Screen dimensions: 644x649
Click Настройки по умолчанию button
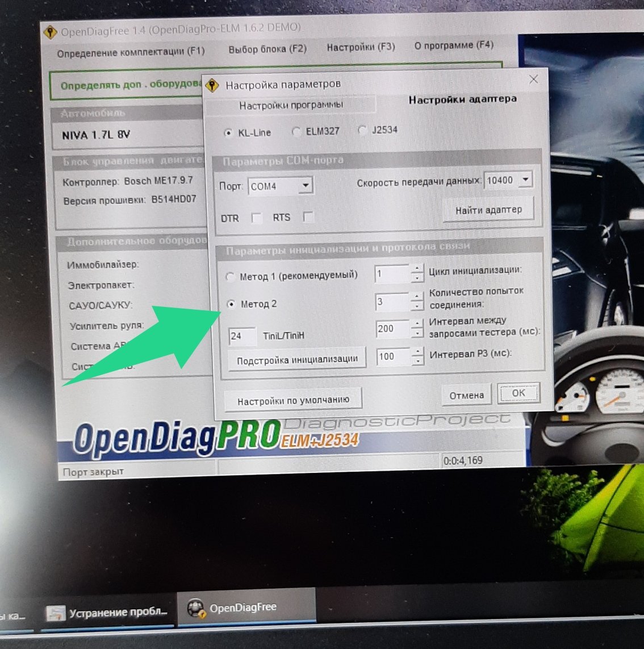click(293, 400)
